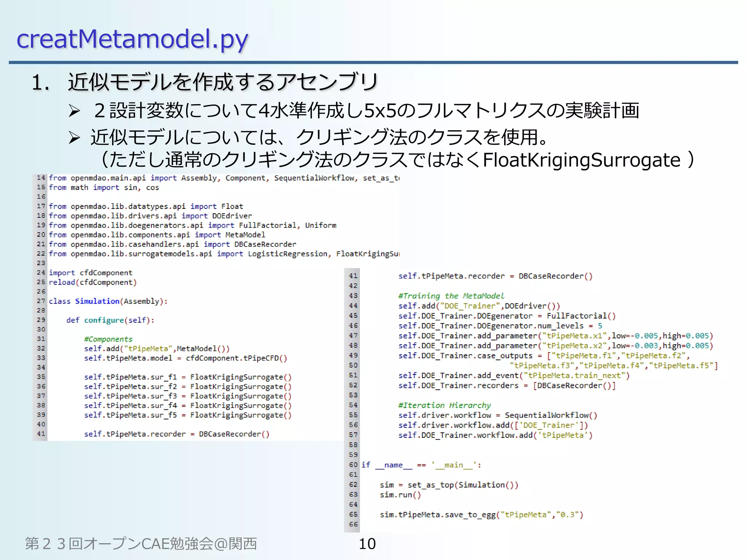The image size is (747, 560).
Task: Click the slide title creatMetamodel.py
Action: 132,39
